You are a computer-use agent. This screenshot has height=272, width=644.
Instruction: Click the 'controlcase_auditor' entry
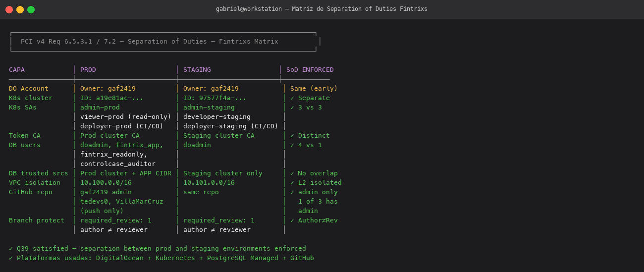[118, 164]
